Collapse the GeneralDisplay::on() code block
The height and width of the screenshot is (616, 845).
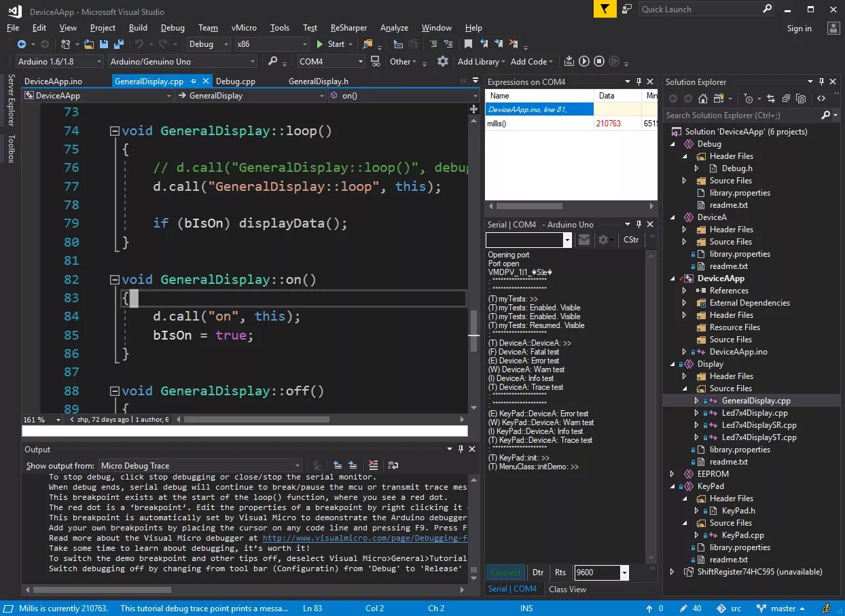pyautogui.click(x=115, y=280)
